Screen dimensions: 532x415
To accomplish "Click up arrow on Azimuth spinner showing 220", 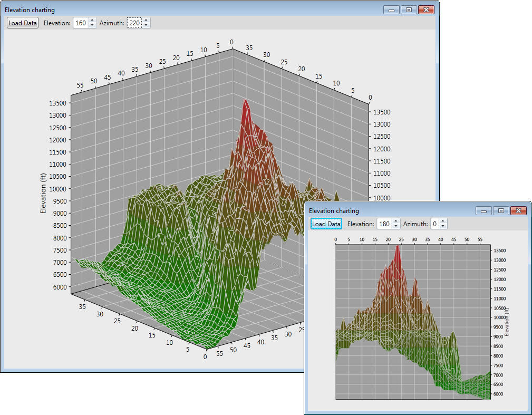I will 147,21.
